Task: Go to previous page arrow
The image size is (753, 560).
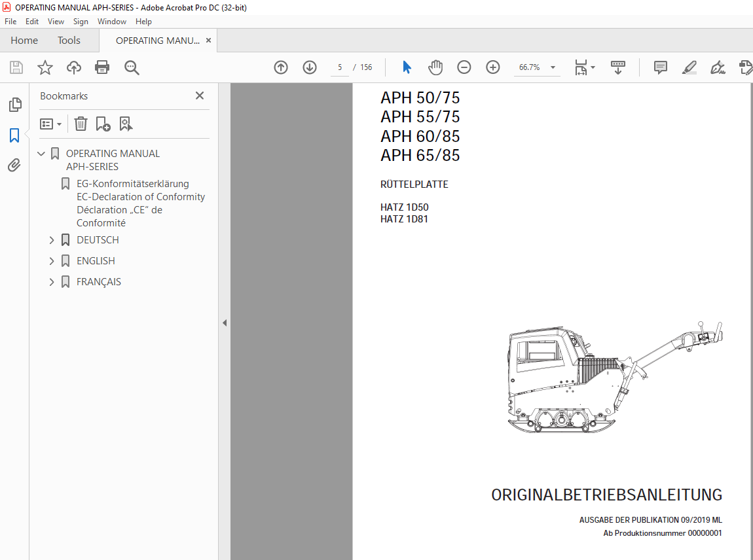Action: 281,67
